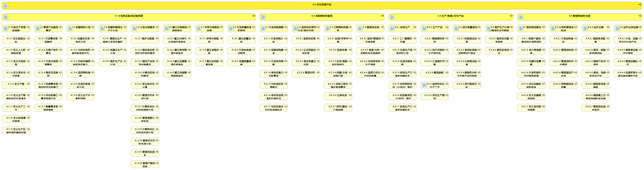Select process box 4.1.6.4 建立存储管理限制条件
The width and height of the screenshot is (644, 170).
coord(177,74)
